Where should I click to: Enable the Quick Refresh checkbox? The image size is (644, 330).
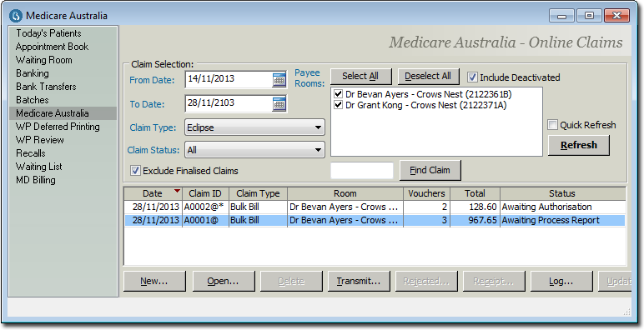[x=553, y=125]
